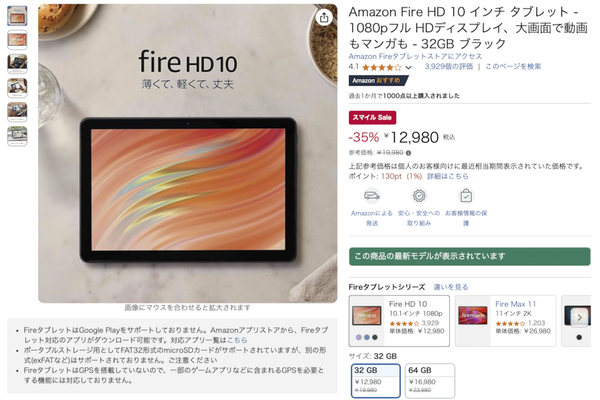Open 違いを見る comparison link
This screenshot has height=400, width=600.
click(450, 287)
